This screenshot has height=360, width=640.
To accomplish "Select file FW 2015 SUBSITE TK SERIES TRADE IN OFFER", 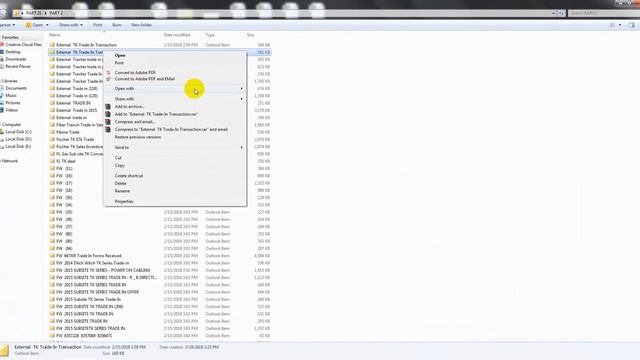I will coord(98,292).
